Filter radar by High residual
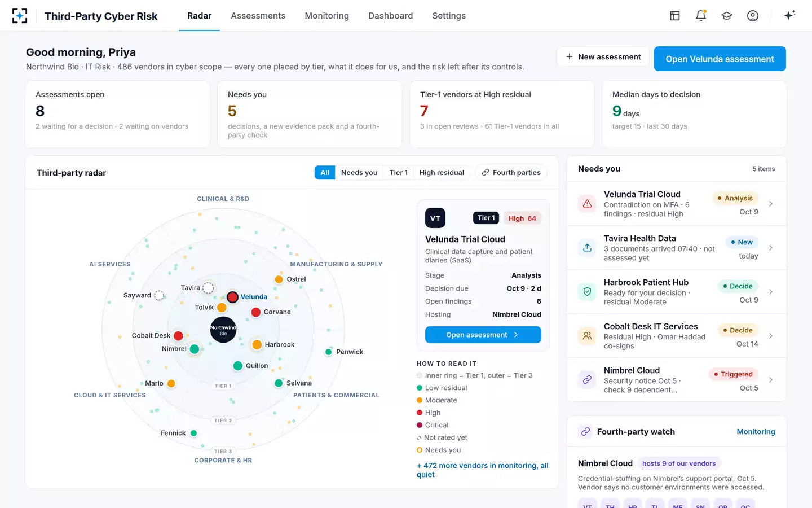This screenshot has width=812, height=508. point(442,173)
